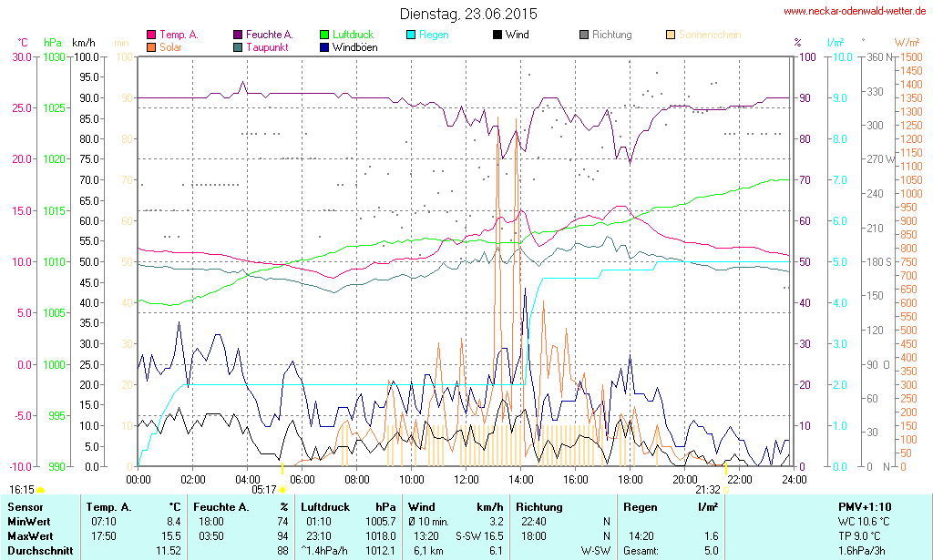The height and width of the screenshot is (560, 933).
Task: Click the chart title Dienstag, 23.06.2015
Action: pyautogui.click(x=468, y=14)
